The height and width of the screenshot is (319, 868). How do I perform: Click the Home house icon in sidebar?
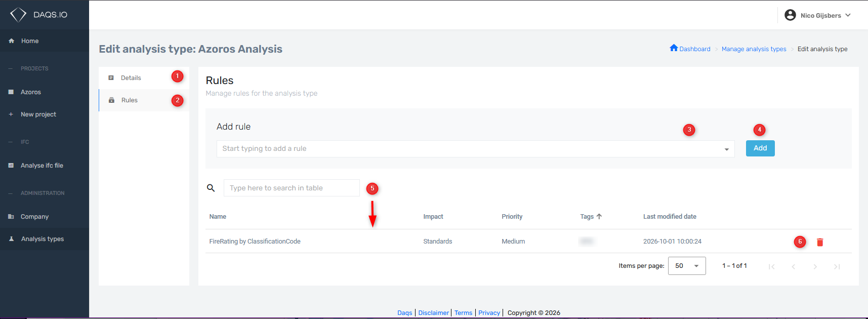11,41
